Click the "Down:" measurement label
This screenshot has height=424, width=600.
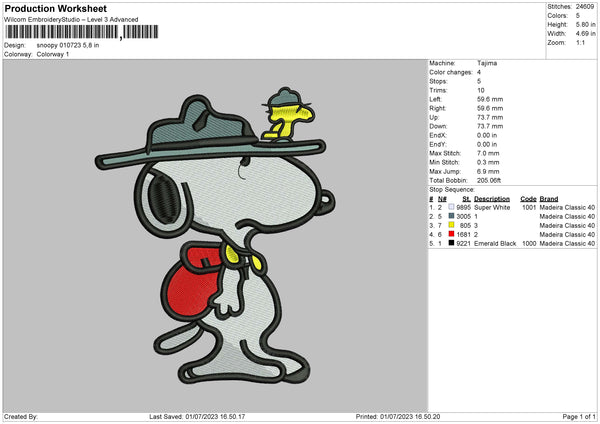click(x=438, y=126)
